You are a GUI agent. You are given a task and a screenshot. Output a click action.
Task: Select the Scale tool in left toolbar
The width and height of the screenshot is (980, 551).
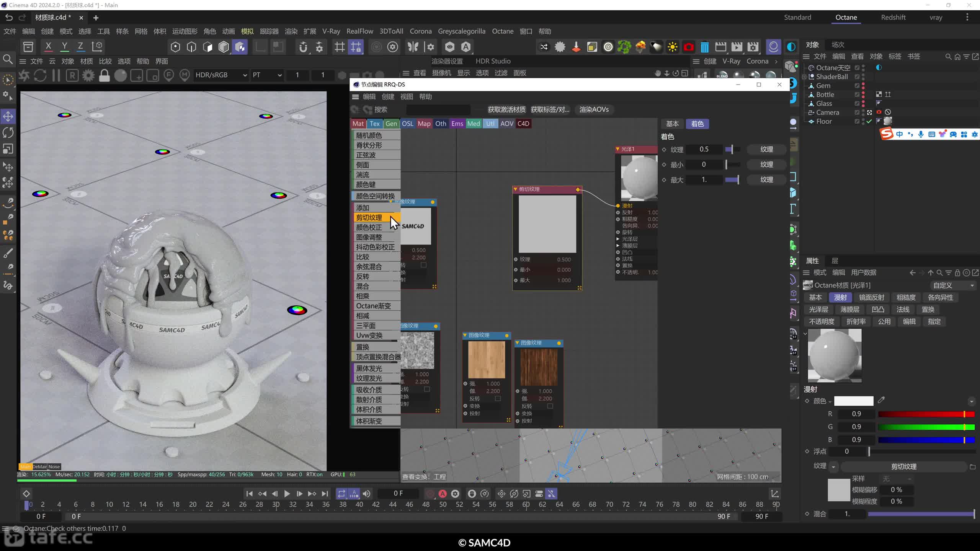point(8,148)
